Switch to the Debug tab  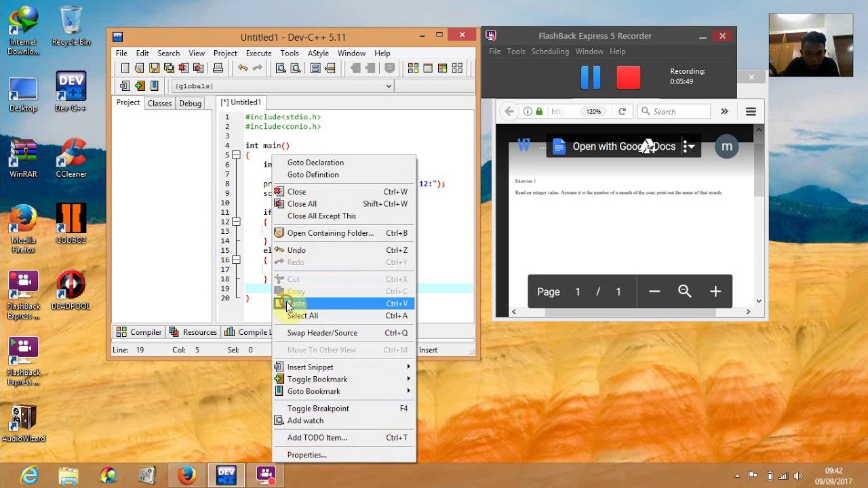point(190,103)
